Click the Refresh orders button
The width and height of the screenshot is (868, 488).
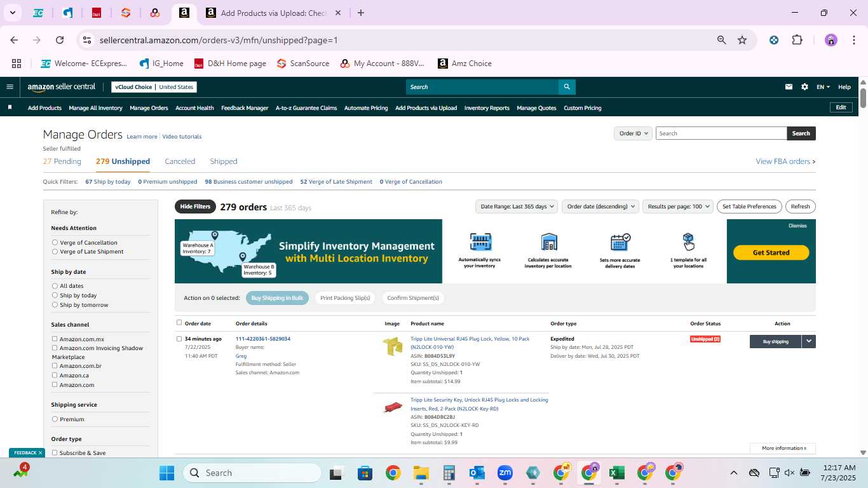click(x=800, y=207)
